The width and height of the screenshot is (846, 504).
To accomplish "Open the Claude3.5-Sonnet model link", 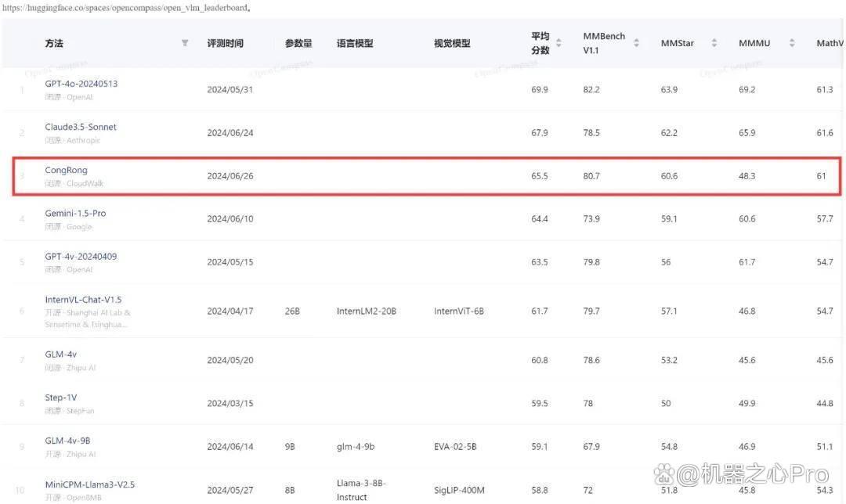I will pos(81,127).
